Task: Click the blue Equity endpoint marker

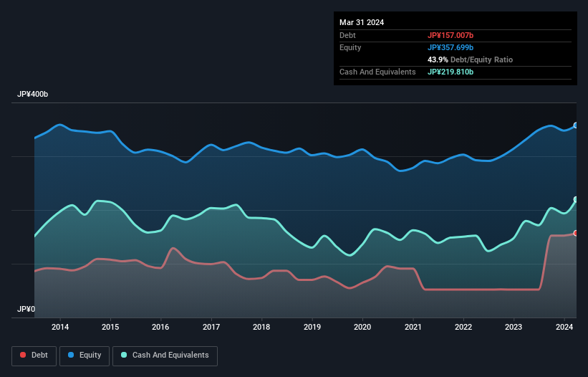Action: (x=575, y=125)
